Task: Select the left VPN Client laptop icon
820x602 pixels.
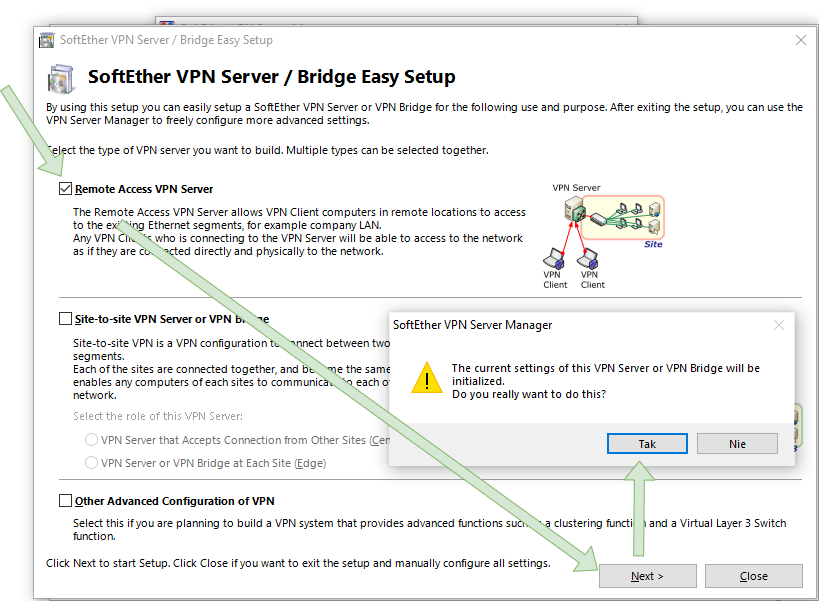Action: point(555,258)
